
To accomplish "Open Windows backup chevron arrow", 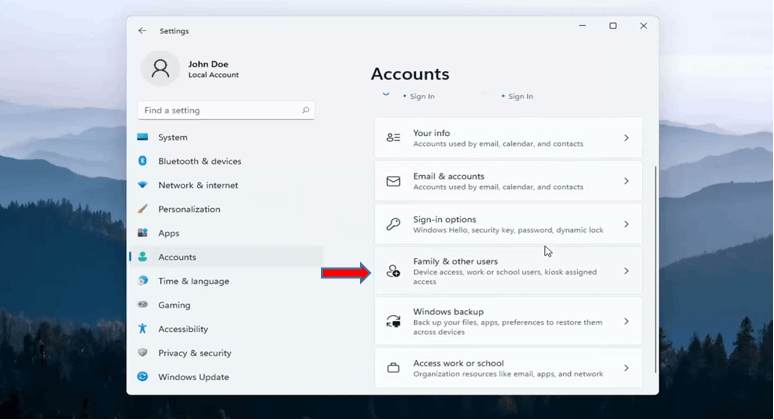I will pyautogui.click(x=626, y=321).
